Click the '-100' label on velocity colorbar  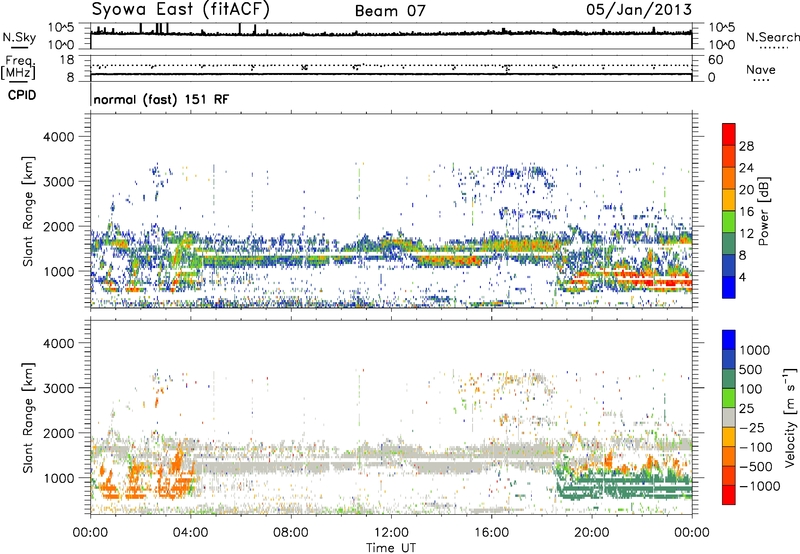click(x=756, y=447)
